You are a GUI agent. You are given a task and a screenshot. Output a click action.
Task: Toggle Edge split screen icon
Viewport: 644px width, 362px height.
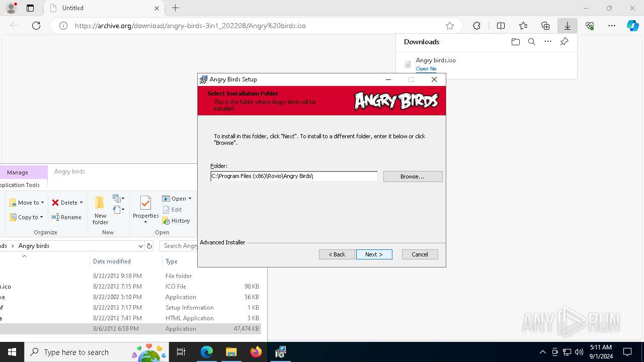tap(501, 26)
